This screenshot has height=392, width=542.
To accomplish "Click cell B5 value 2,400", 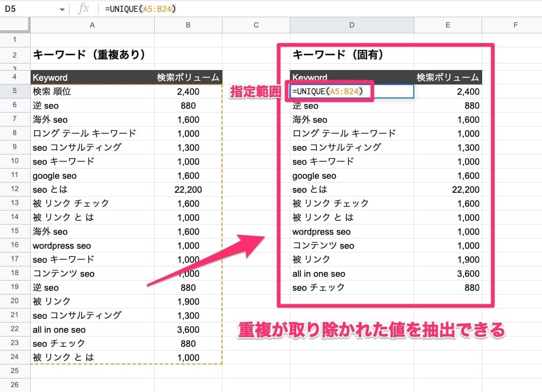I will point(188,92).
